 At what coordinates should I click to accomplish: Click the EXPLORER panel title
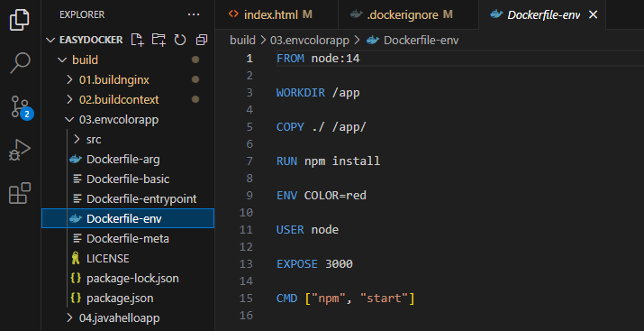(82, 14)
